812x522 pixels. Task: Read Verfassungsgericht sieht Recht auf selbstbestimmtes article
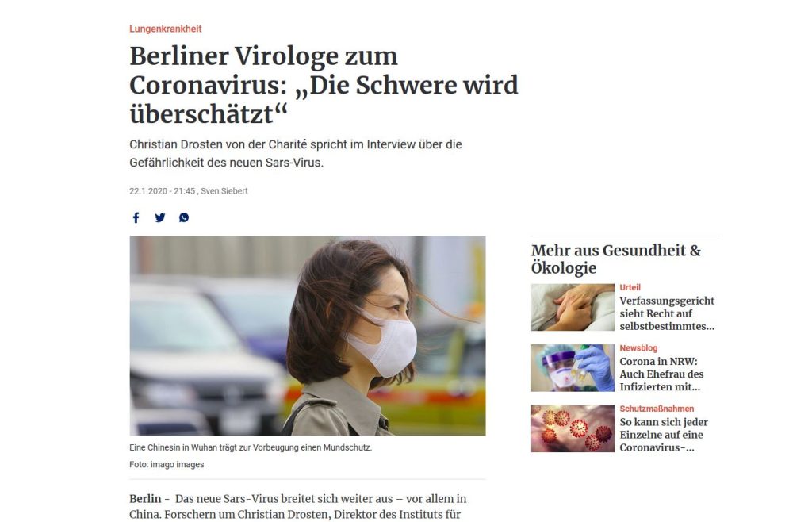(667, 313)
